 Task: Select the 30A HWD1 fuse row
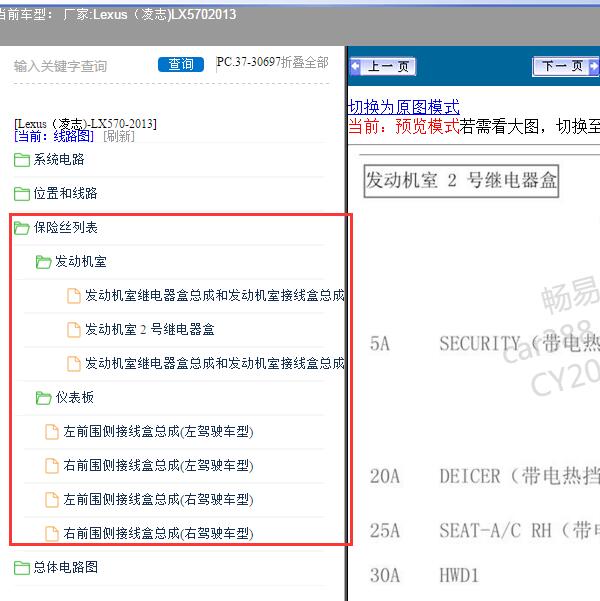pos(425,575)
